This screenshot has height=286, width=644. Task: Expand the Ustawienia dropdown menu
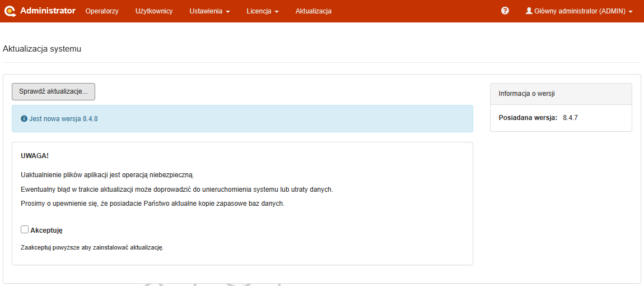coord(209,11)
